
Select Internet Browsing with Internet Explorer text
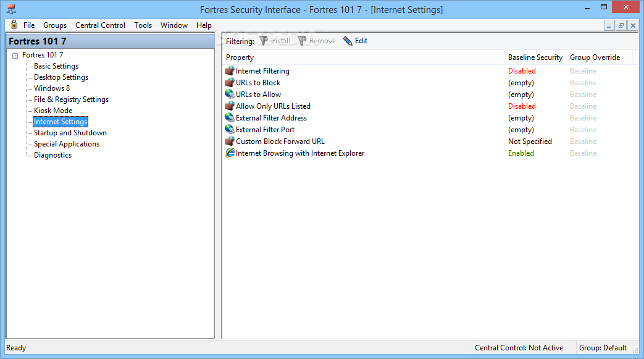(300, 153)
